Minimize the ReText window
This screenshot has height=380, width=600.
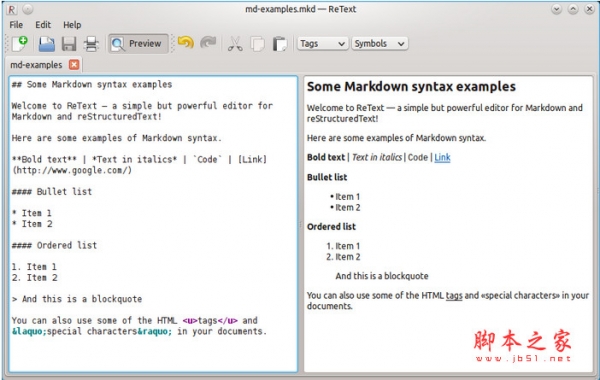[x=556, y=9]
